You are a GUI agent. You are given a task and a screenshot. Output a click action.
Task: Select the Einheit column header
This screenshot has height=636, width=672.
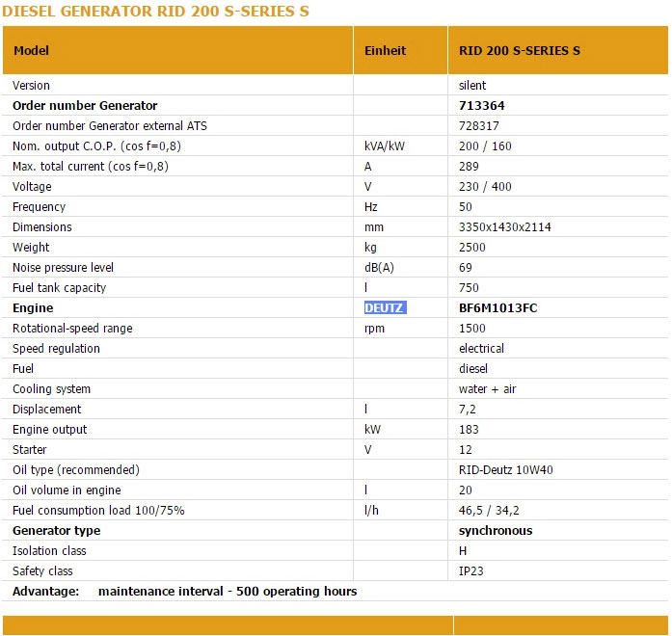[385, 50]
